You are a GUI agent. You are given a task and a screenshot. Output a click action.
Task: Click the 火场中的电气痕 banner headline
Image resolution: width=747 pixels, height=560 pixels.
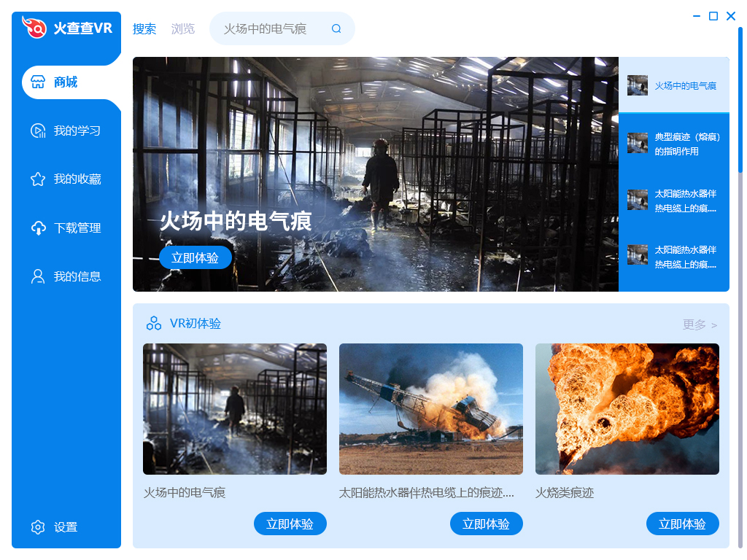click(x=236, y=222)
